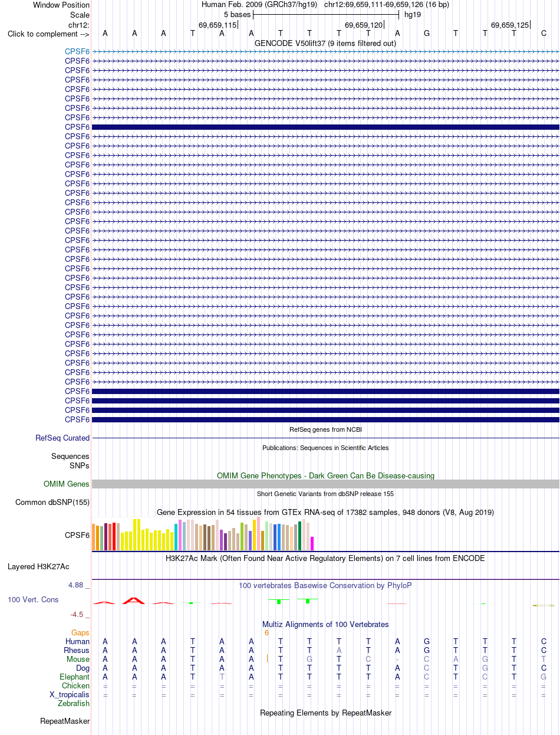560x735 pixels.
Task: Click the RepeatMasker track label
Action: click(x=65, y=721)
